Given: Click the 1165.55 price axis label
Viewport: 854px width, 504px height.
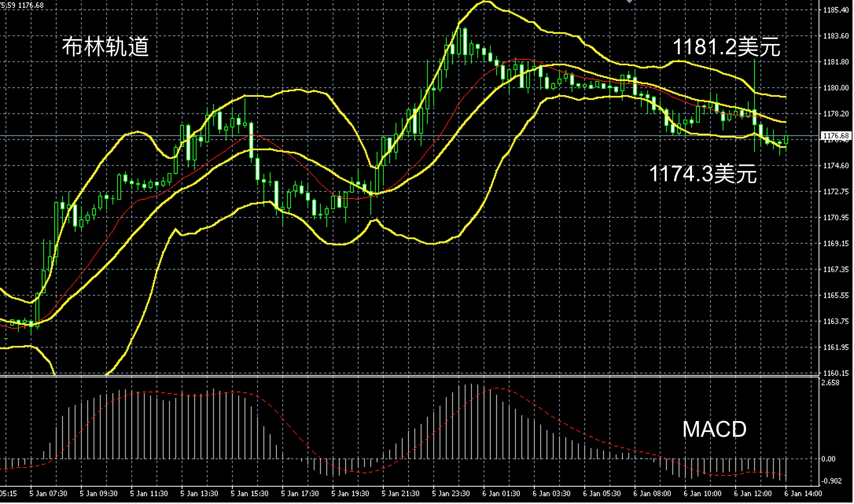Looking at the screenshot, I should tap(836, 296).
